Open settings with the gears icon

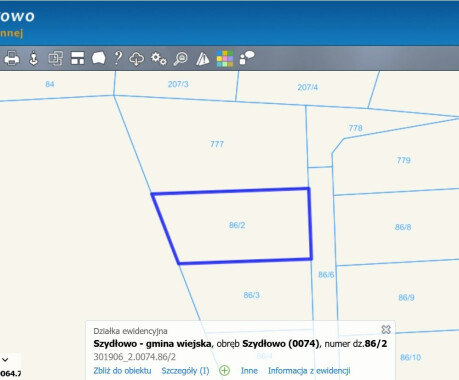(x=159, y=58)
